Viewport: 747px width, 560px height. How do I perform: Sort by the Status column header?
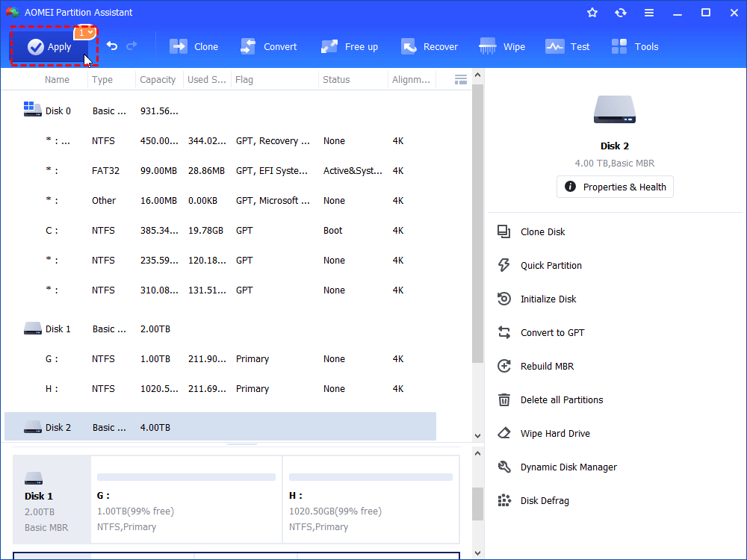click(336, 80)
